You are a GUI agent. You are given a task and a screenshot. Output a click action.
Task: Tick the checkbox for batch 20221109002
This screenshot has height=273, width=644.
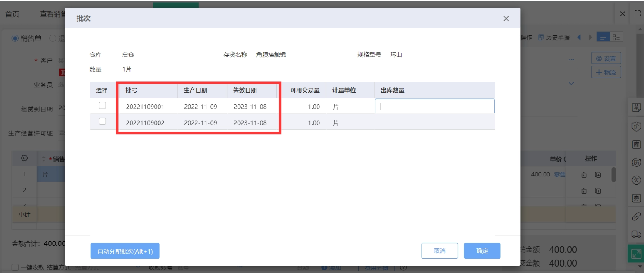102,122
